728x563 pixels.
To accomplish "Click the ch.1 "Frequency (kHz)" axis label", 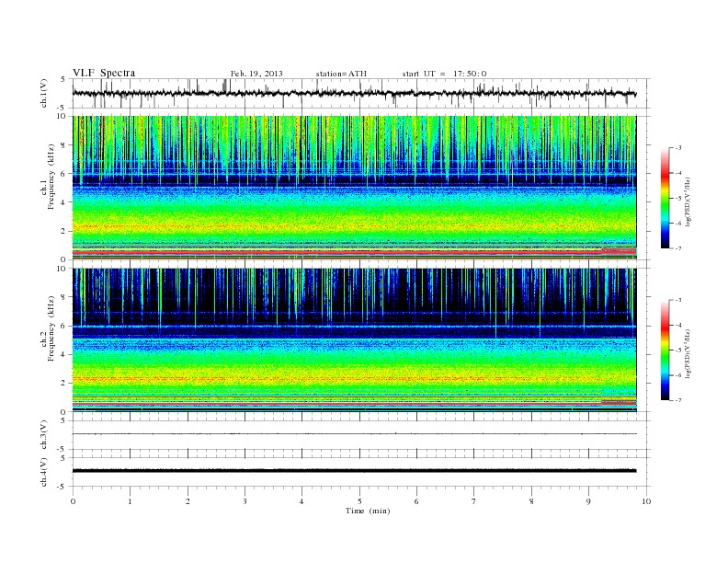I will [x=51, y=177].
